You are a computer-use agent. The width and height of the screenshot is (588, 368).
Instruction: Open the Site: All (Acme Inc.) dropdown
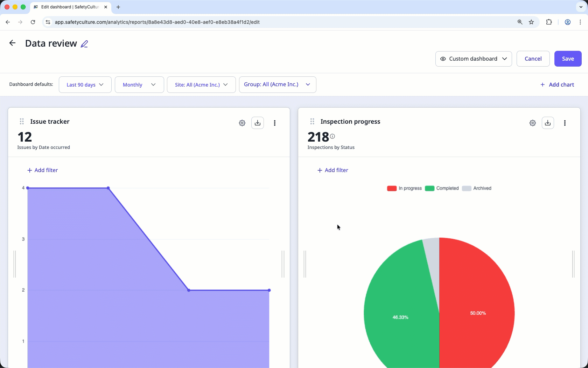click(201, 84)
